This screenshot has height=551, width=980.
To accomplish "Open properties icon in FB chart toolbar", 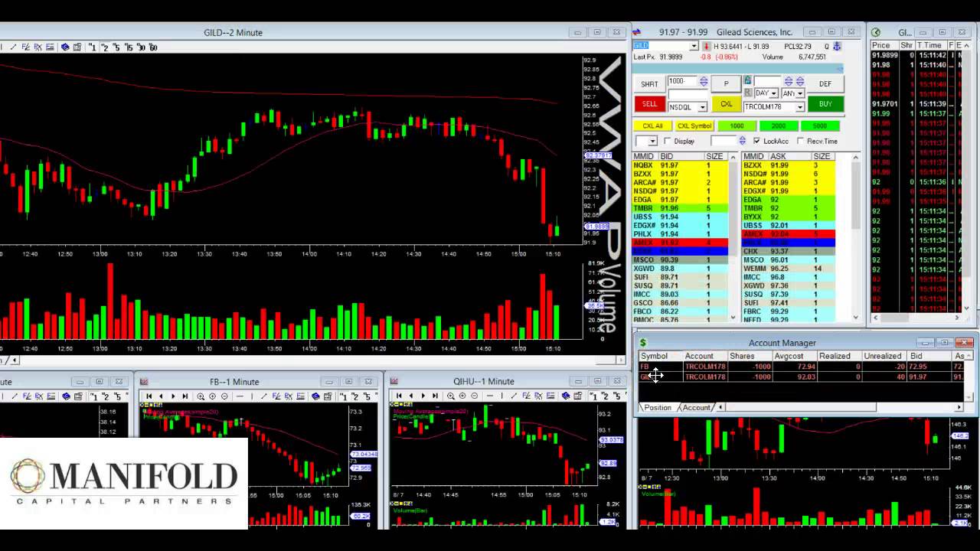I will click(327, 396).
